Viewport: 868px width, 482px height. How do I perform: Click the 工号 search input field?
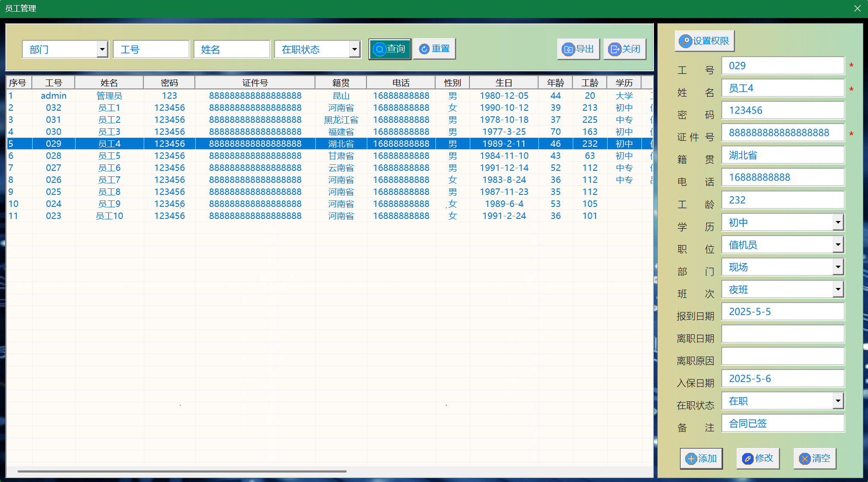(151, 49)
